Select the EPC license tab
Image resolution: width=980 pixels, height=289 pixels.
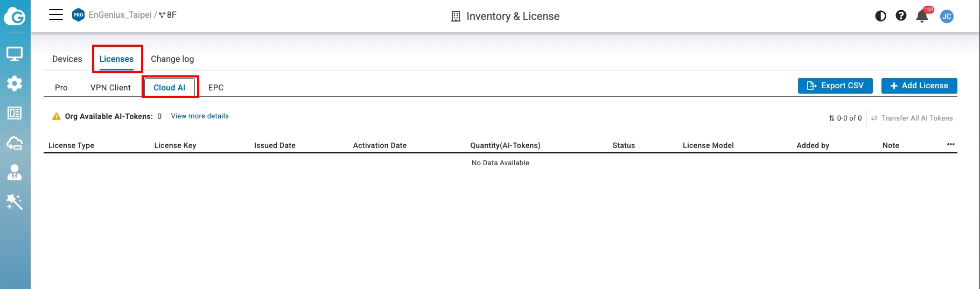[x=216, y=88]
